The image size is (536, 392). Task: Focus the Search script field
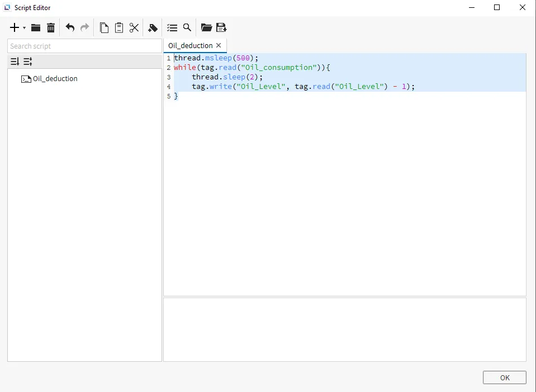[84, 46]
